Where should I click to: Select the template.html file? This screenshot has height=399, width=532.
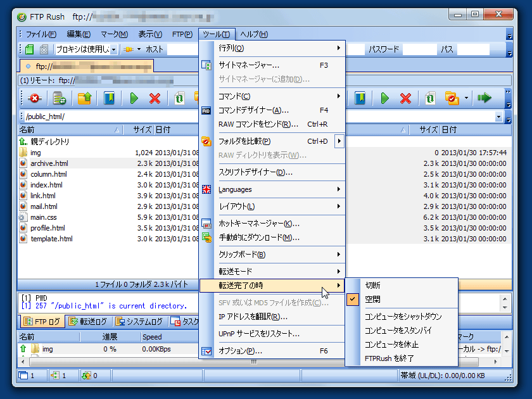[108, 239]
